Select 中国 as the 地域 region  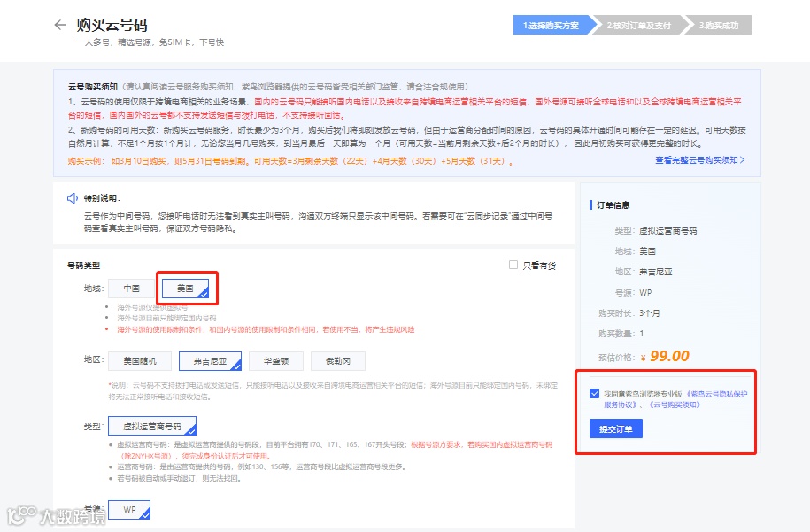pos(130,288)
